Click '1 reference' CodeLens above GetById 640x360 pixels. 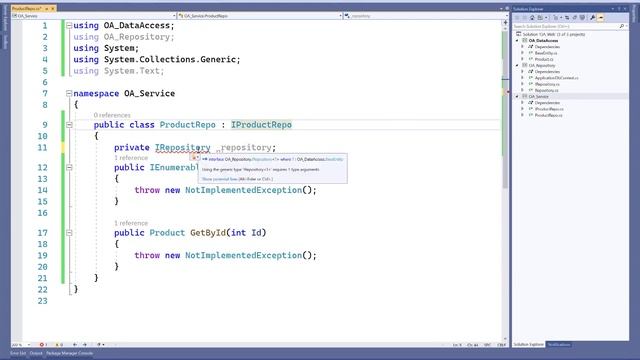pos(131,223)
